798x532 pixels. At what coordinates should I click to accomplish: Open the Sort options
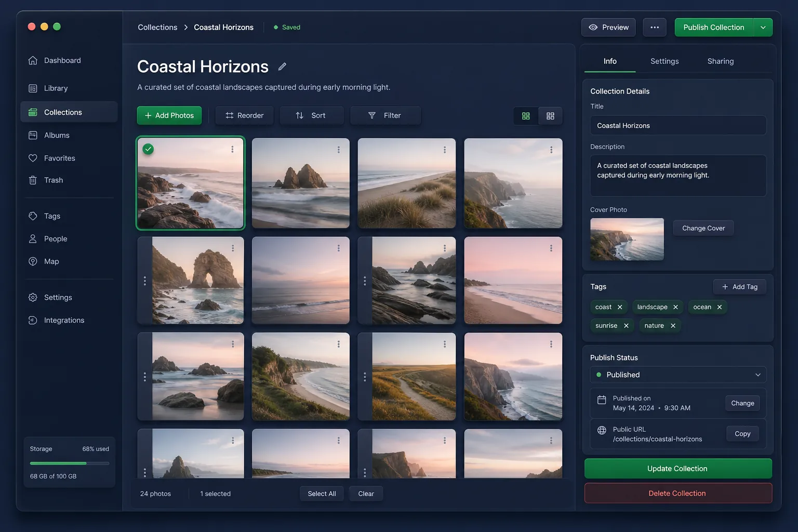[311, 115]
